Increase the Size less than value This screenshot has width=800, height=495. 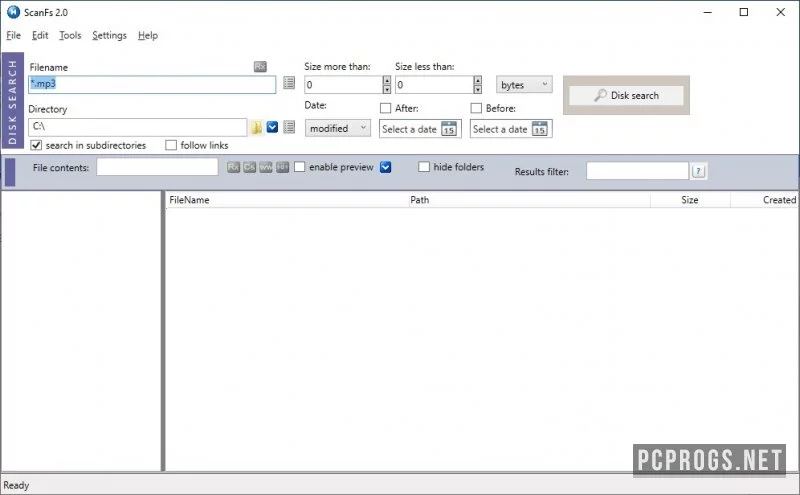tap(478, 80)
